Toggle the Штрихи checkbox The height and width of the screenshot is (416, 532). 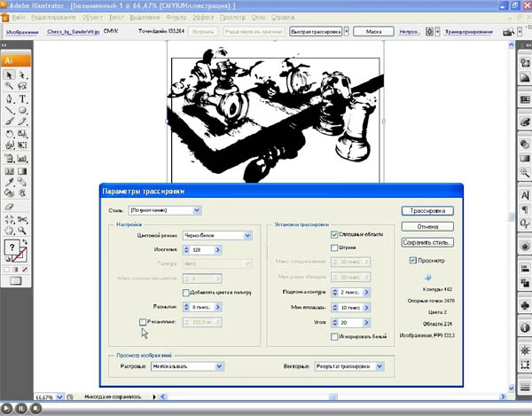click(332, 248)
